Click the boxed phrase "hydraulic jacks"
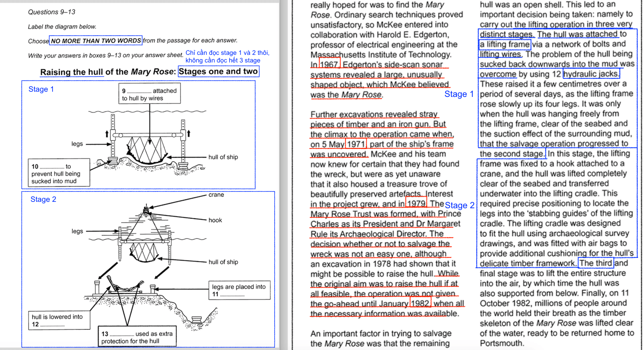644x350 pixels. (591, 74)
